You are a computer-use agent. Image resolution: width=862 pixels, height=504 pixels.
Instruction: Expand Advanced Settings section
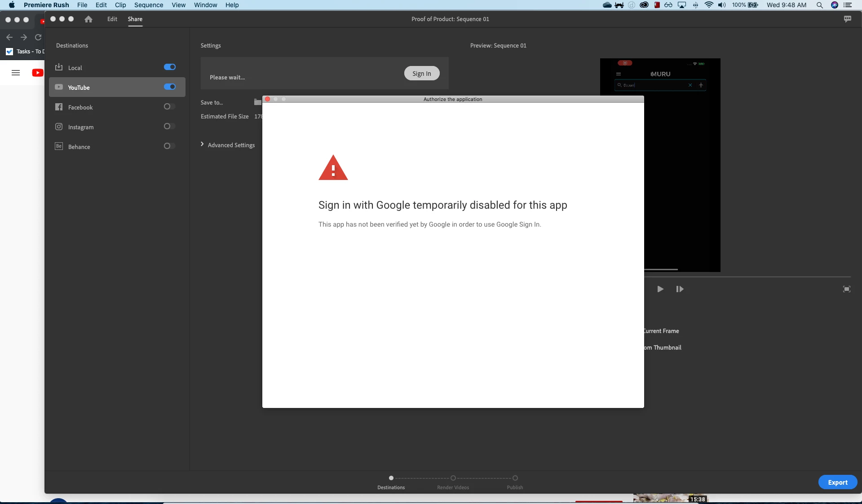click(228, 145)
